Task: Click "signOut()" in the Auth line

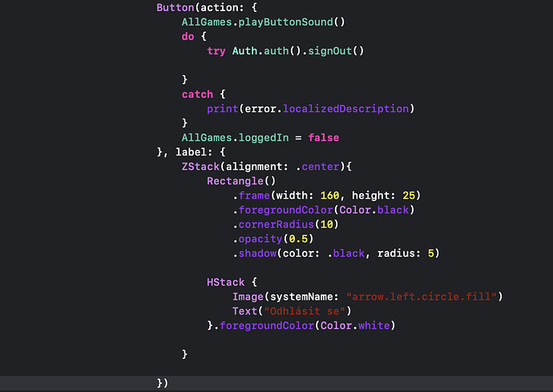Action: coord(336,51)
